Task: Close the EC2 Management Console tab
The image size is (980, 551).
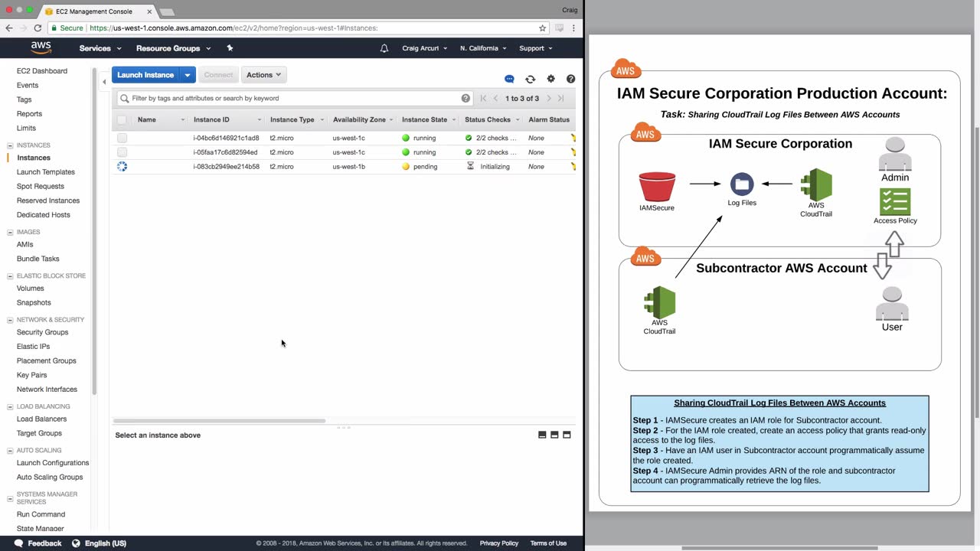Action: tap(149, 11)
